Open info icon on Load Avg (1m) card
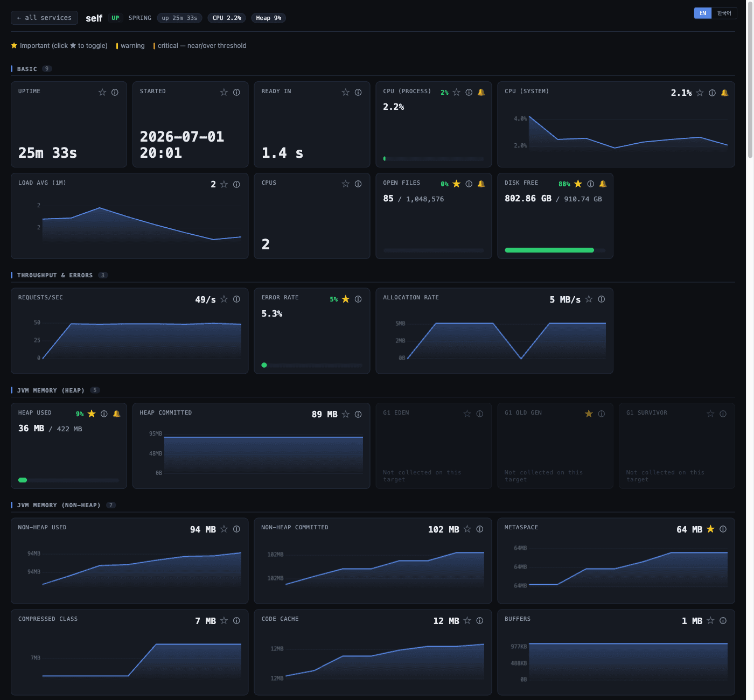Screen dimensions: 754x700 236,184
